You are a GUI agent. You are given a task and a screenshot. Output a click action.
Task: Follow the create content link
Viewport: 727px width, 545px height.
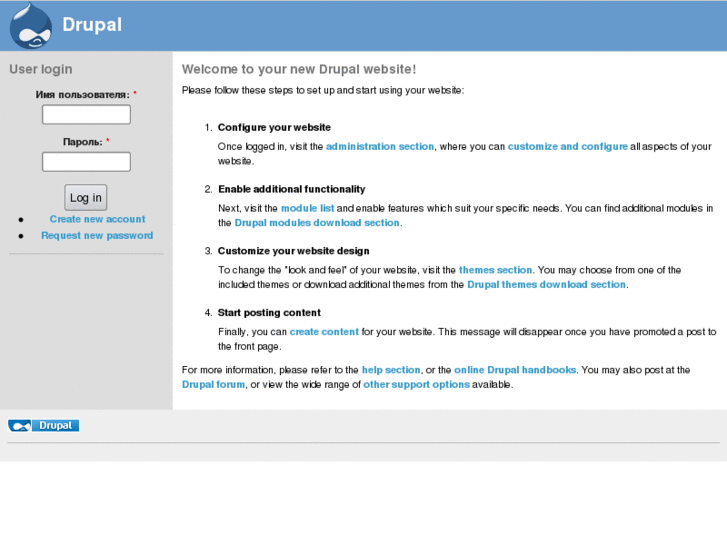(x=324, y=332)
